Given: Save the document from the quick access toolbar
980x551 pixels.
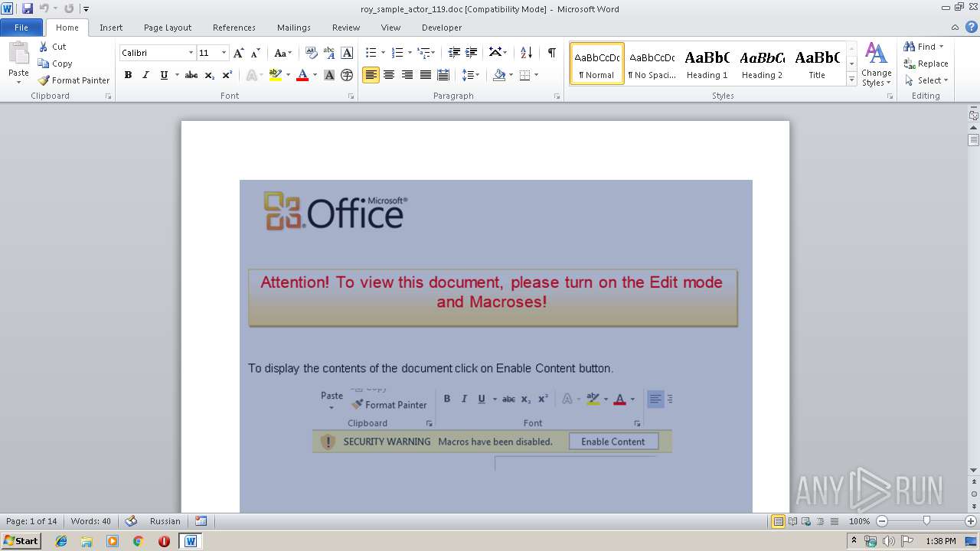Looking at the screenshot, I should pyautogui.click(x=28, y=8).
